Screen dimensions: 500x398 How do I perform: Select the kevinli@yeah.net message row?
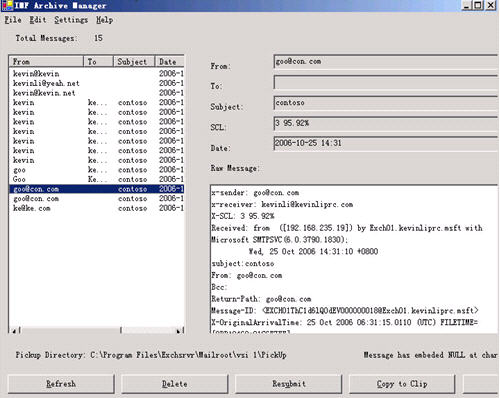click(x=97, y=83)
